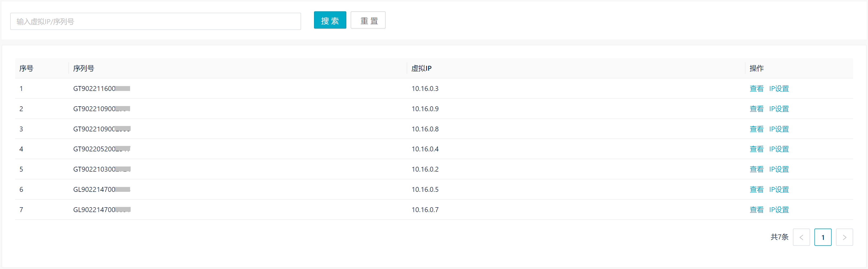The image size is (868, 269).
Task: Open IP设置 for IP 10.16.0.3
Action: [x=779, y=88]
